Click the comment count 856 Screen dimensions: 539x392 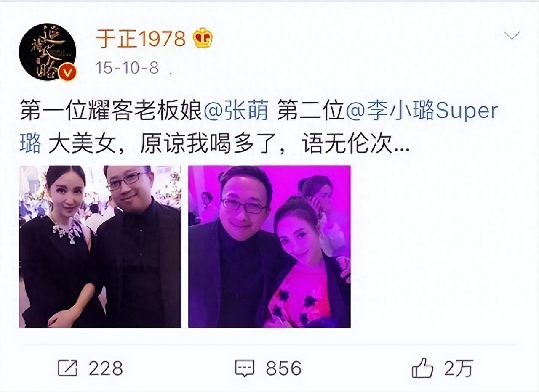(x=284, y=368)
